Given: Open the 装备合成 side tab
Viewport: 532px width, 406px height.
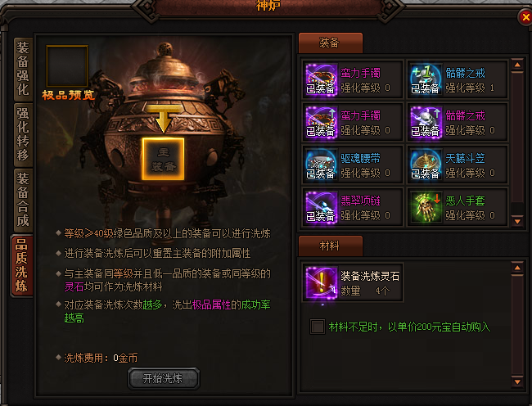Looking at the screenshot, I should click(x=23, y=200).
